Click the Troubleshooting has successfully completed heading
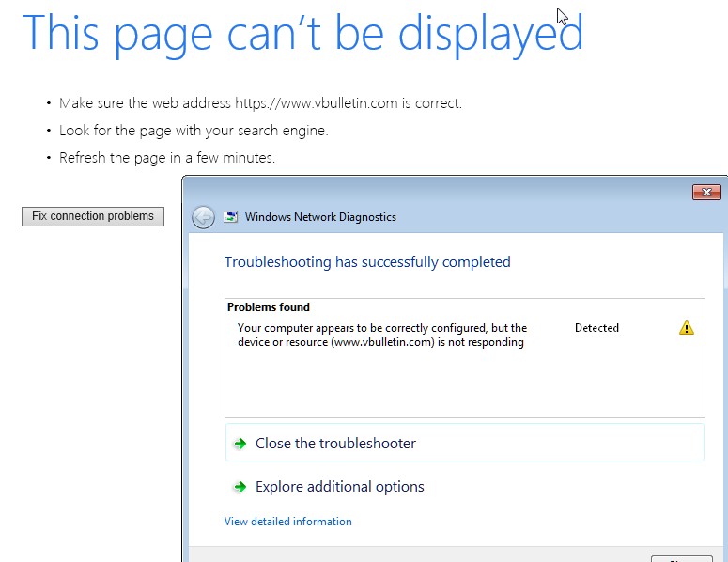The width and height of the screenshot is (728, 562). (367, 262)
